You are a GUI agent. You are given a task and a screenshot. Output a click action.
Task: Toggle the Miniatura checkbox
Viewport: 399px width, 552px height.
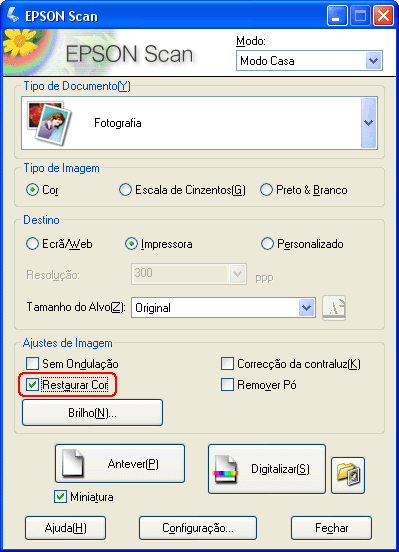[x=61, y=496]
